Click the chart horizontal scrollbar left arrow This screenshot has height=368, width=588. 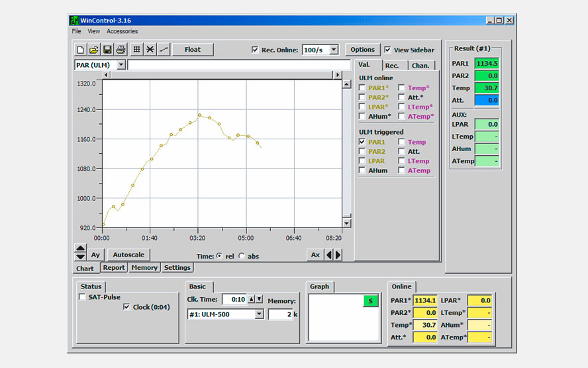click(x=106, y=75)
